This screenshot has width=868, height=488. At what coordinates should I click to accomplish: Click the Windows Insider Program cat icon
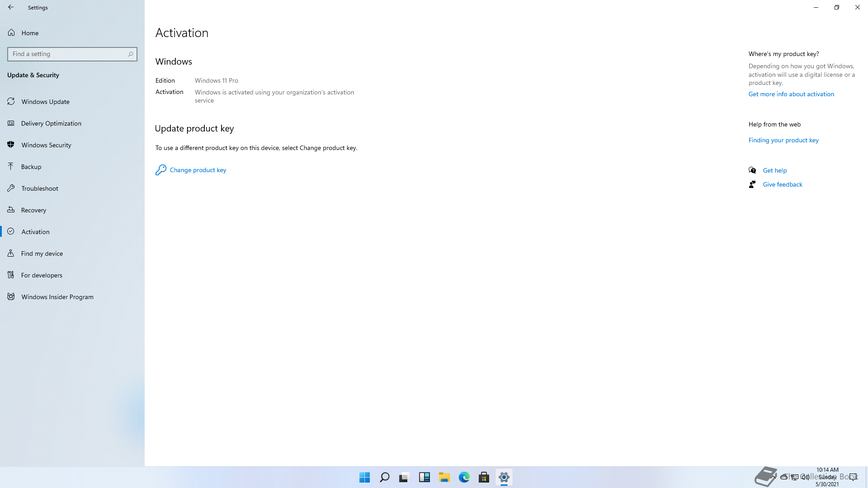coord(11,296)
